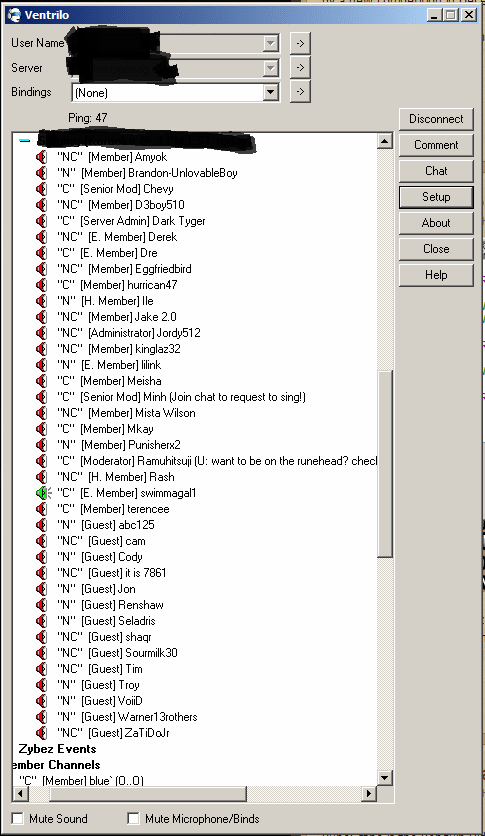Click speaker icon beside guest Seladris
The width and height of the screenshot is (485, 836).
click(x=42, y=621)
